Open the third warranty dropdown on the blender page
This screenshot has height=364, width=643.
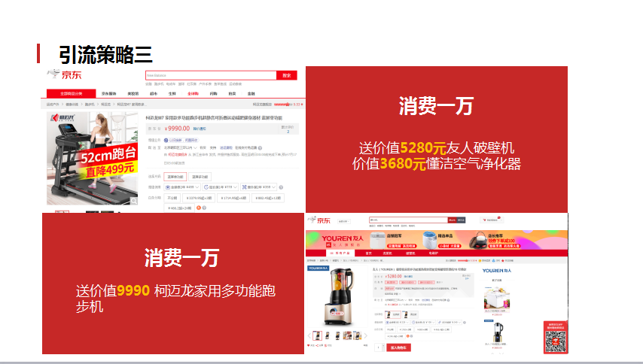point(449,323)
